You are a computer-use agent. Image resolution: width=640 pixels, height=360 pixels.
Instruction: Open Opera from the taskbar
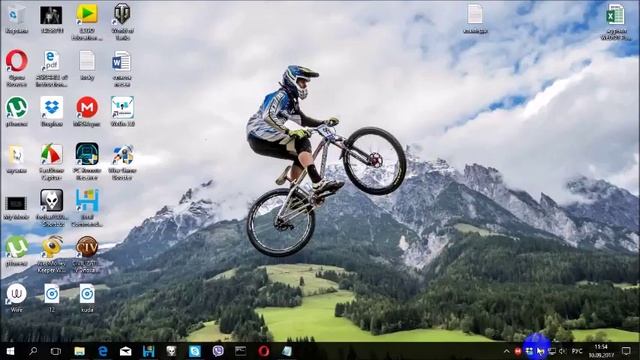(x=264, y=351)
